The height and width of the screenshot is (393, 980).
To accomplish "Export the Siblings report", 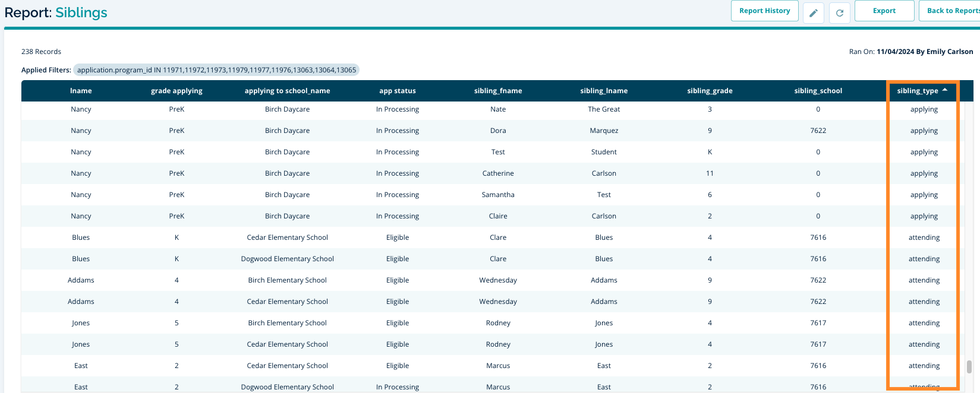I will [x=884, y=11].
